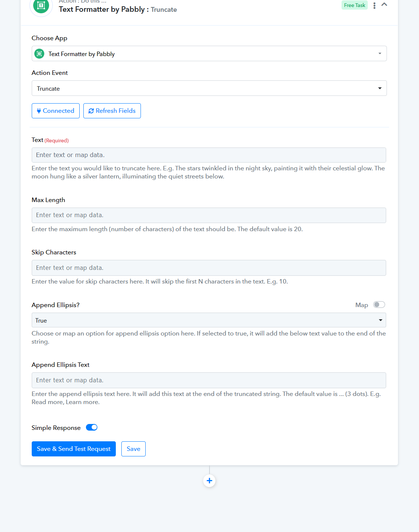This screenshot has width=419, height=532.
Task: Click the Free Task badge
Action: pyautogui.click(x=354, y=5)
